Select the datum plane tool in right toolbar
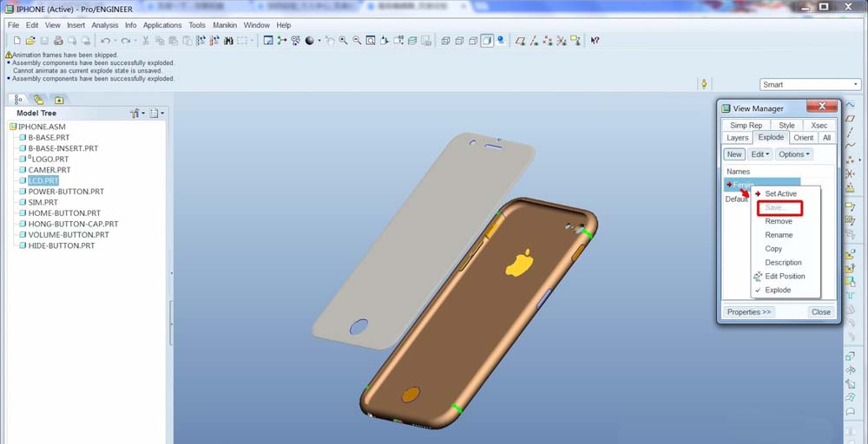The height and width of the screenshot is (444, 868). [851, 118]
